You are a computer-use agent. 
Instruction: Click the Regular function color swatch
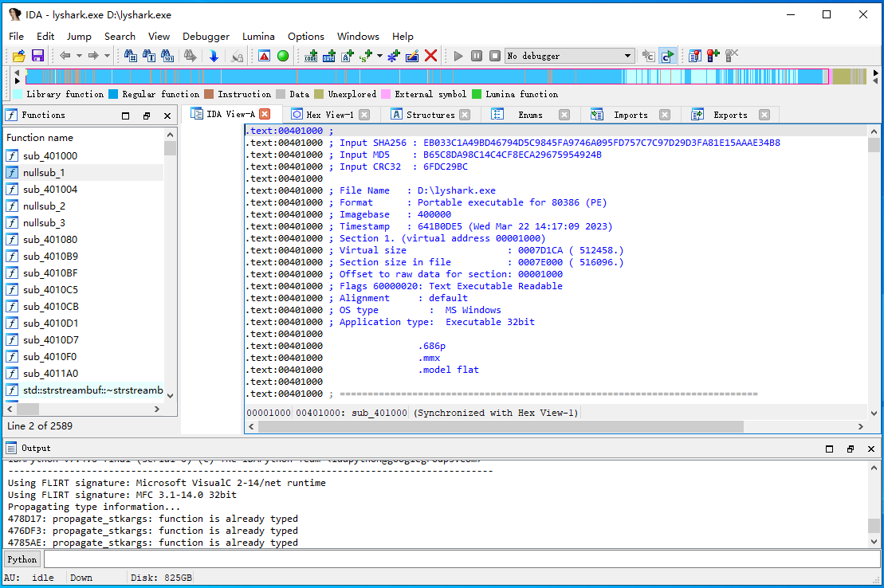pos(113,94)
